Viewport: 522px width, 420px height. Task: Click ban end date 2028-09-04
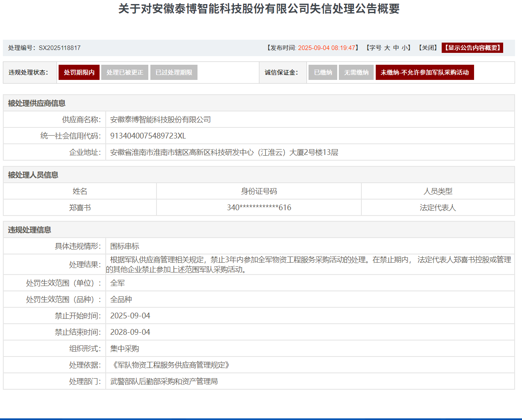tap(130, 332)
